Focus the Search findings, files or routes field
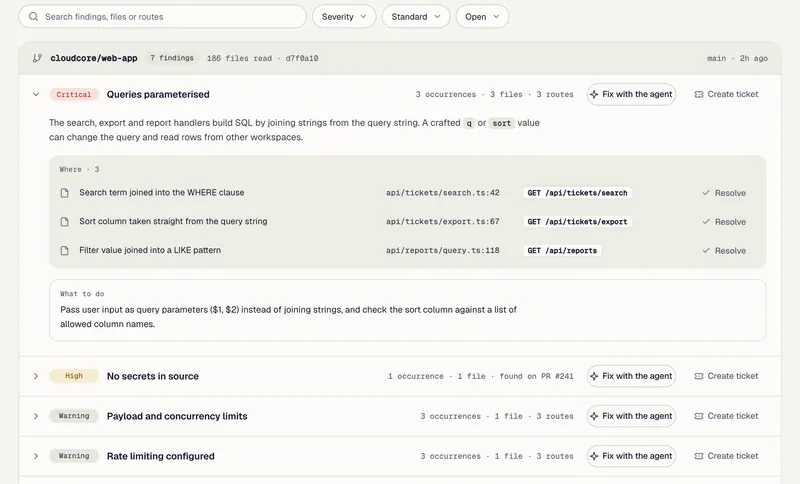The image size is (800, 484). coord(162,16)
